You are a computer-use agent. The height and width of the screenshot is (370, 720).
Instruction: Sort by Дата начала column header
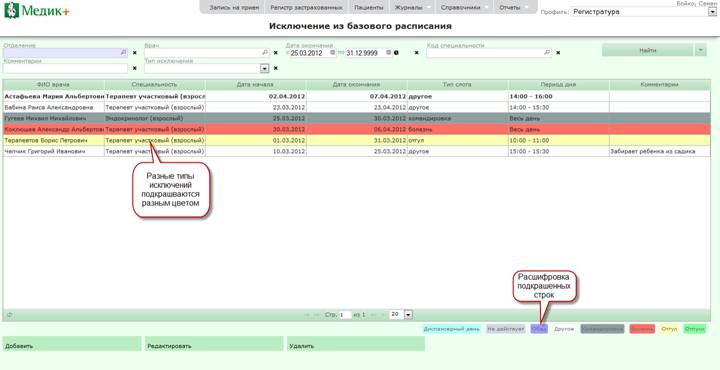pos(256,84)
